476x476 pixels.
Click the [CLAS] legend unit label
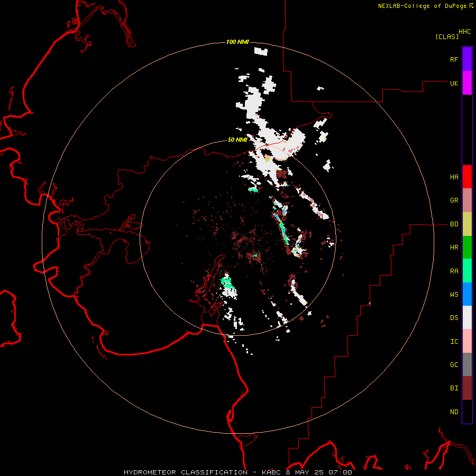click(x=447, y=36)
